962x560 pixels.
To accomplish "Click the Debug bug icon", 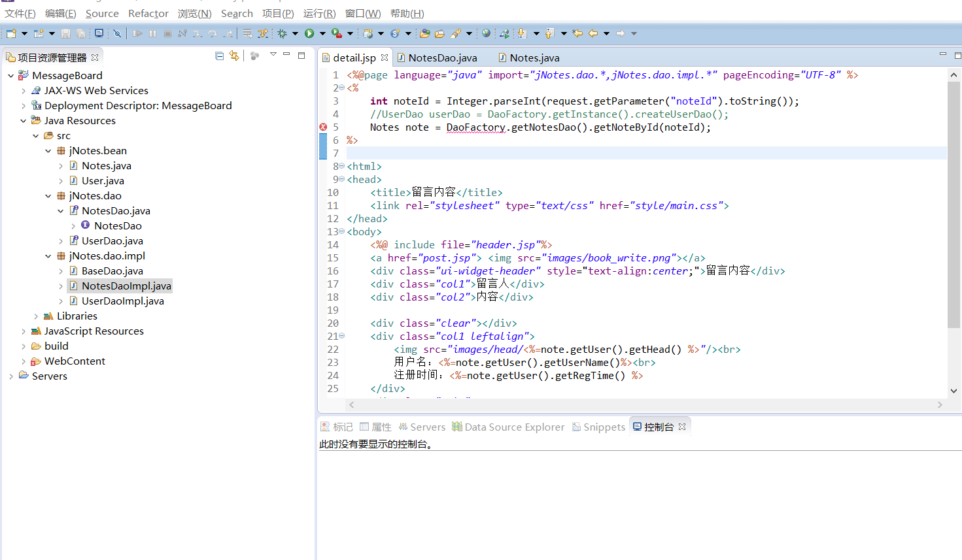I will click(x=282, y=33).
